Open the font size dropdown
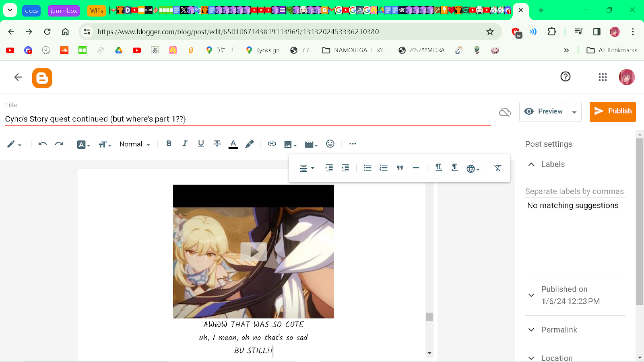 point(105,144)
